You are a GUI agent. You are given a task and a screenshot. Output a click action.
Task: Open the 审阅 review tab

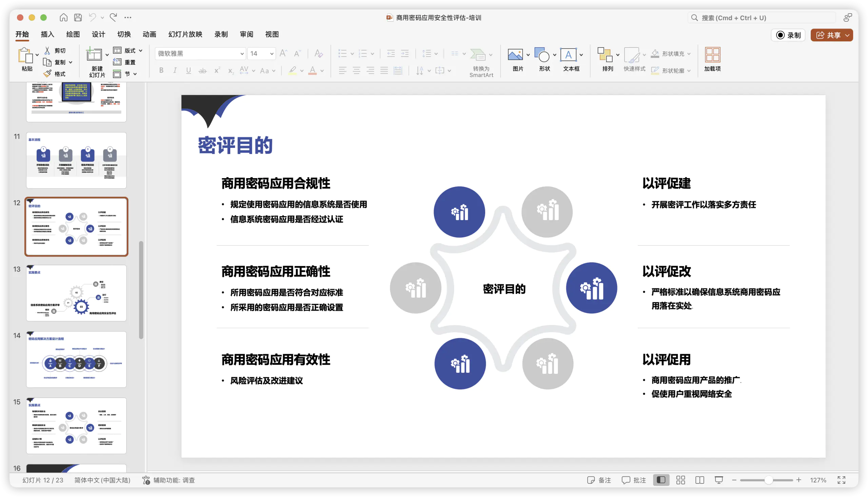pyautogui.click(x=246, y=34)
